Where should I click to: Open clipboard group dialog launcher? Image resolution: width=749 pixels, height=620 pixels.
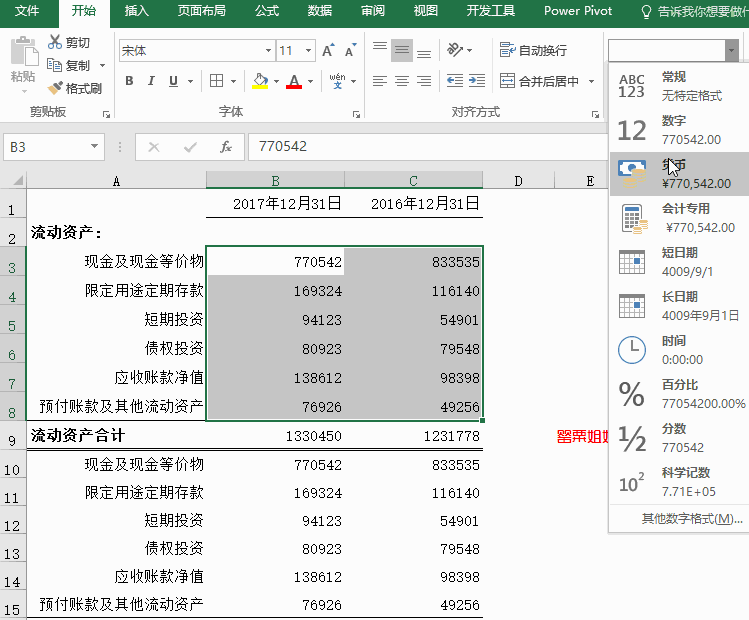[107, 114]
